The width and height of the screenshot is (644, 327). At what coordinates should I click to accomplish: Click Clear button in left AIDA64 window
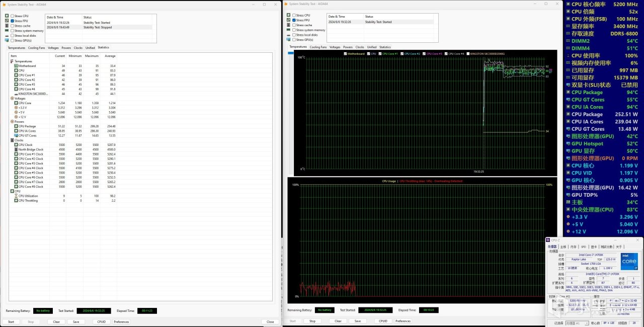(x=56, y=321)
